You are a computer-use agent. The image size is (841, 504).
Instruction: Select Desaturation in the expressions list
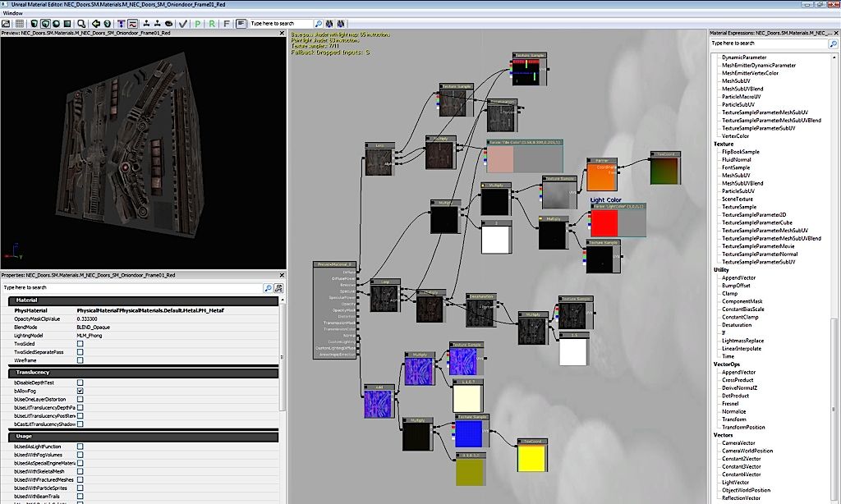(737, 325)
